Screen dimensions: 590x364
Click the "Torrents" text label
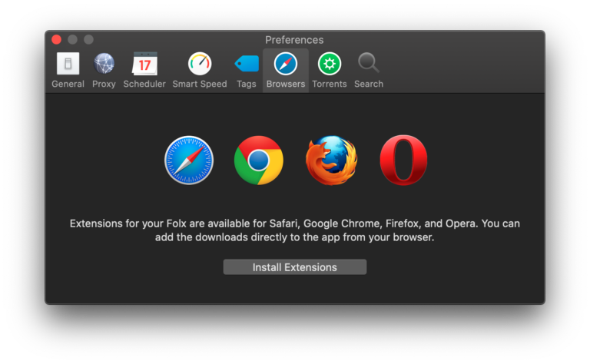pyautogui.click(x=330, y=84)
